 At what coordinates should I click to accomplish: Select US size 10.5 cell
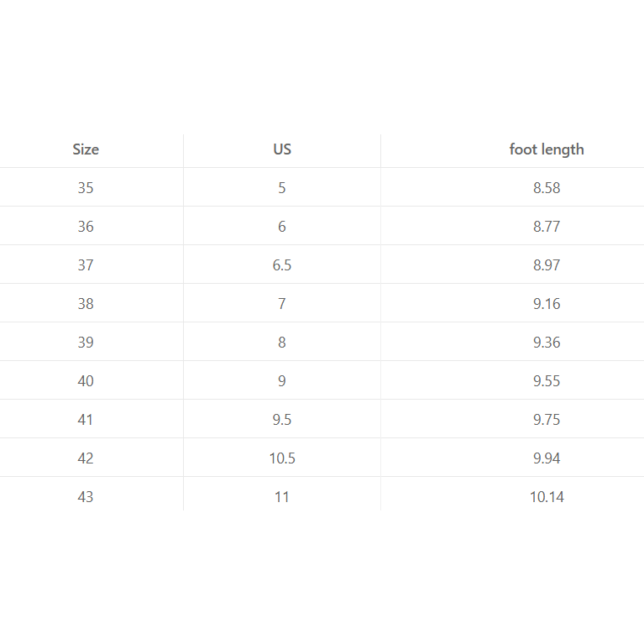point(282,458)
